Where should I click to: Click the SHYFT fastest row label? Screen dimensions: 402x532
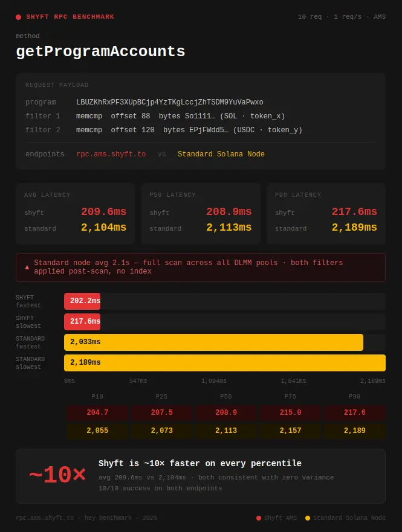(x=28, y=301)
